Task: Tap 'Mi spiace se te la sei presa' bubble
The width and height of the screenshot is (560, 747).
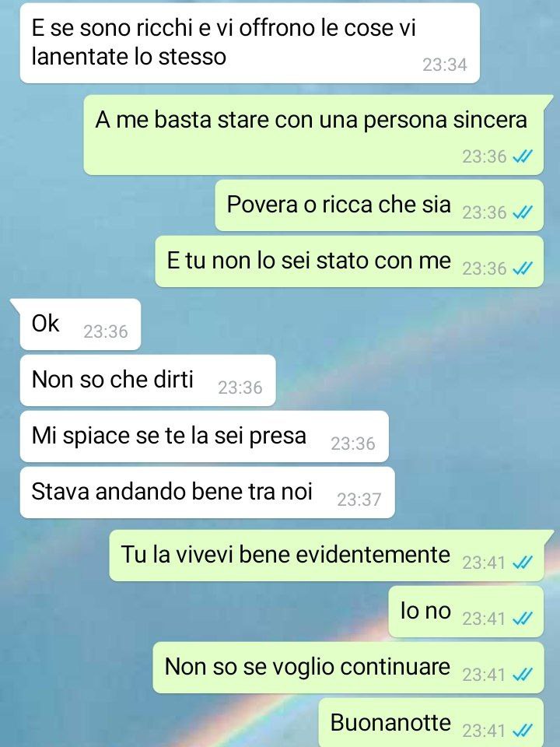Action: (x=205, y=437)
